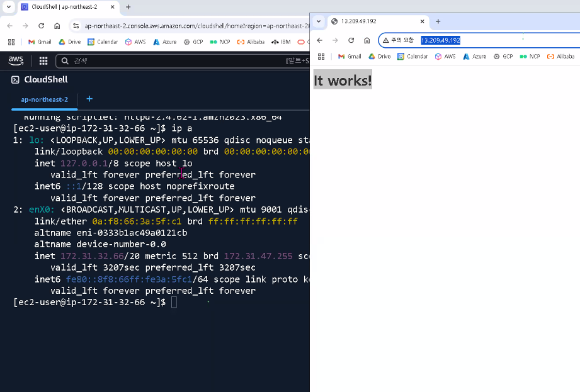This screenshot has height=392, width=580.
Task: Click the AWS console search field
Action: point(183,61)
